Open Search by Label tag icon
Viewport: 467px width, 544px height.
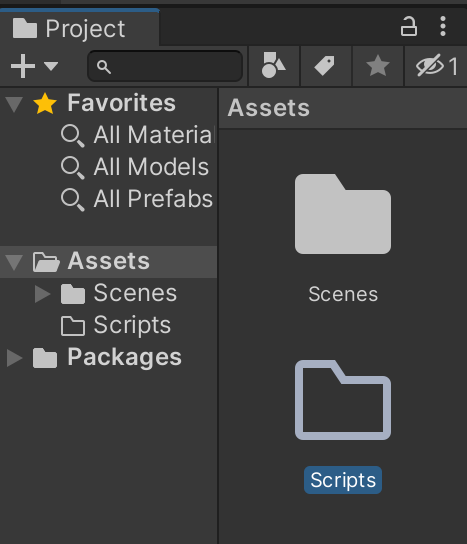click(x=325, y=65)
